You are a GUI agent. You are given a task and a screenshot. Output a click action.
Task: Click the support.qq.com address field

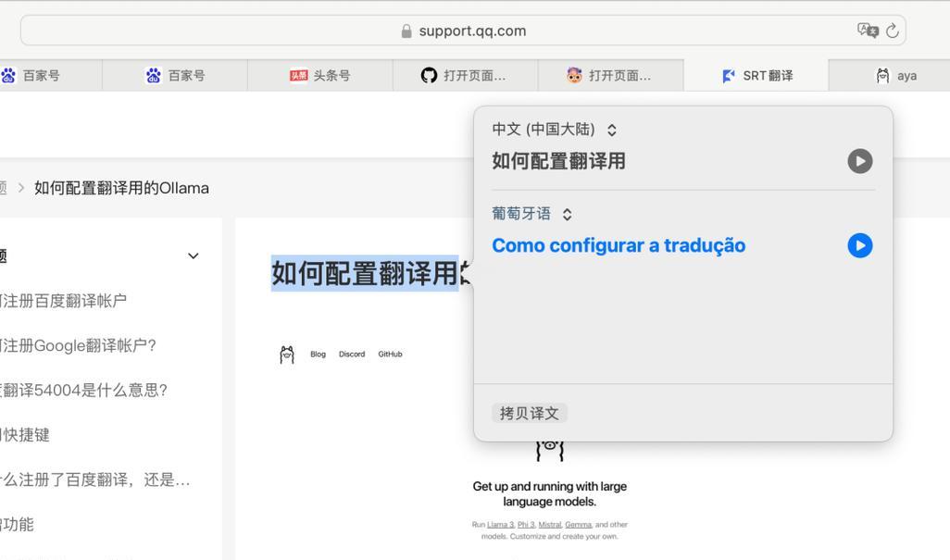point(463,31)
